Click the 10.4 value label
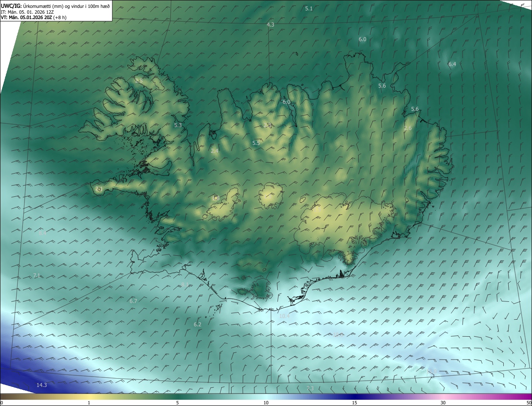Screen dimensions: 532x406 tap(284, 316)
